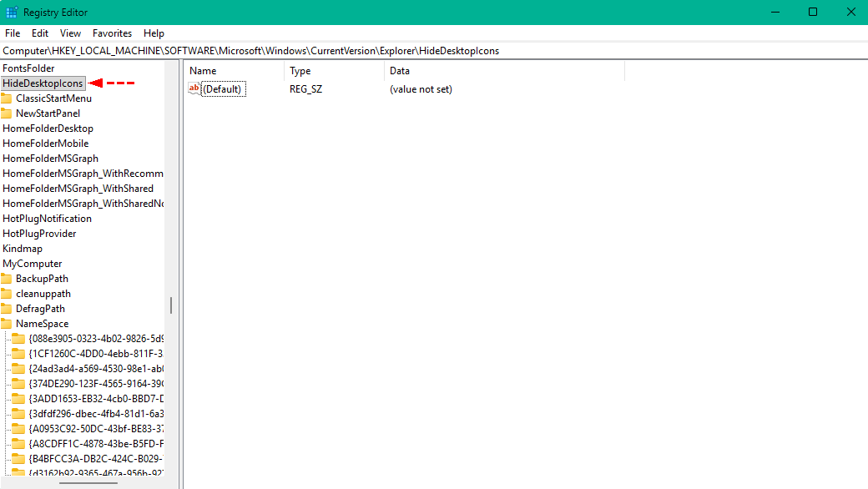This screenshot has height=489, width=868.
Task: Open the View menu
Action: pos(70,33)
